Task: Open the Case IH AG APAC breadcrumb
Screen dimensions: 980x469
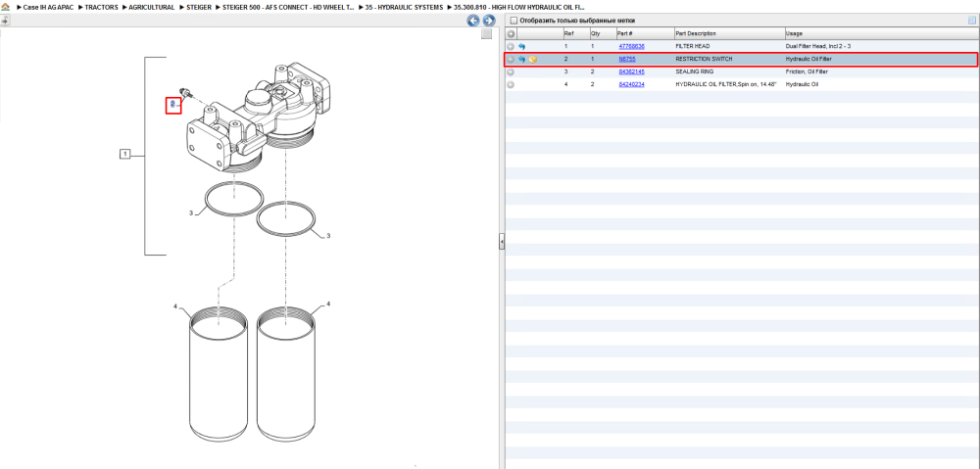Action: pyautogui.click(x=48, y=8)
